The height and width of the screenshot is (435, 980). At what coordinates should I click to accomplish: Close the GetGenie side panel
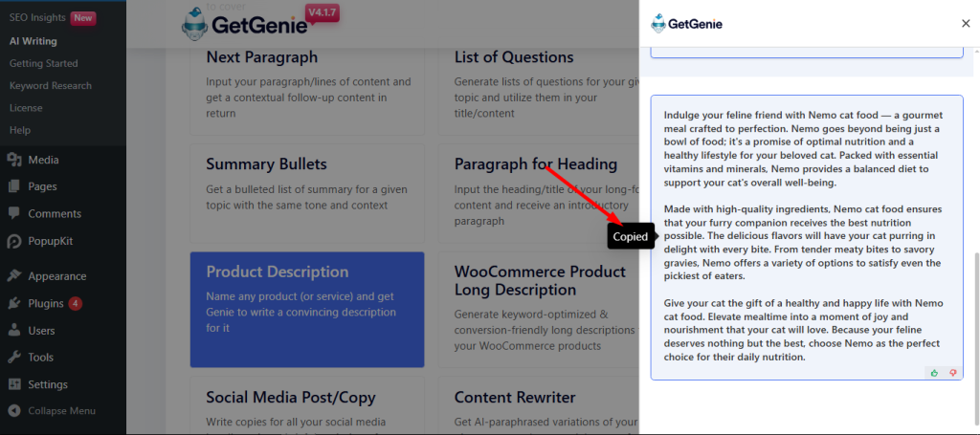pos(966,24)
